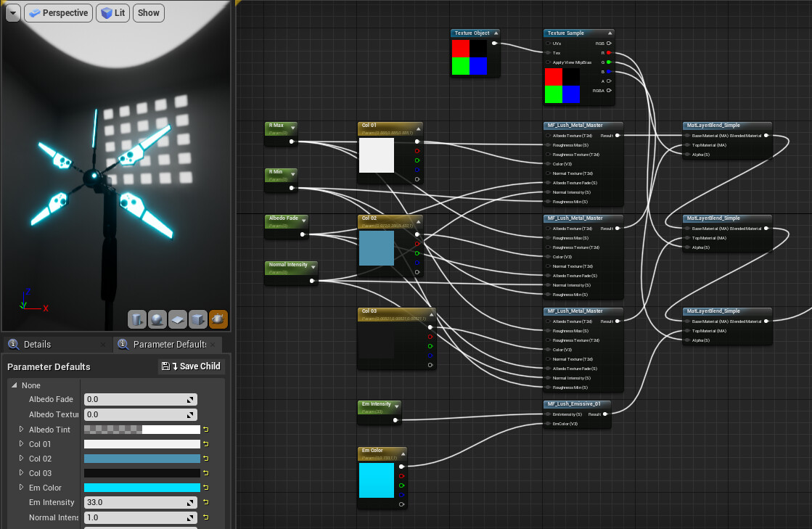812x529 pixels.
Task: Select the cylinder preview mesh icon
Action: (x=137, y=319)
